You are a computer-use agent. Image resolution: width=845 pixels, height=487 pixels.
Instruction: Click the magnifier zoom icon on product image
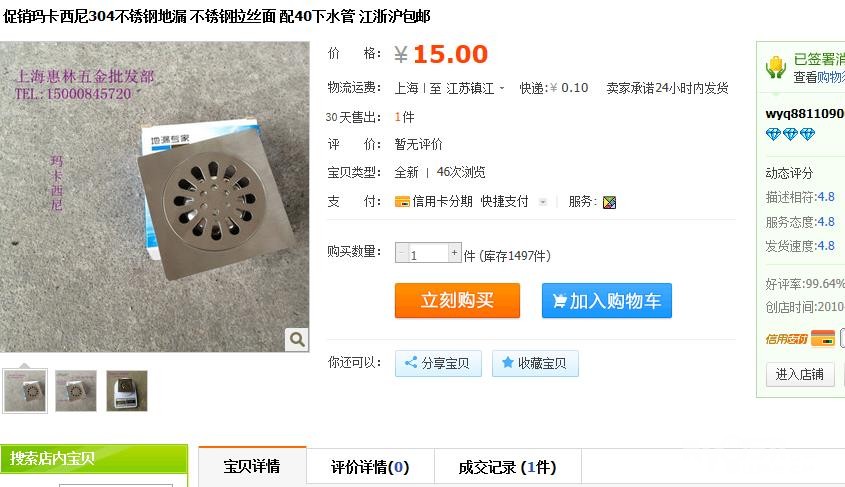pos(297,339)
